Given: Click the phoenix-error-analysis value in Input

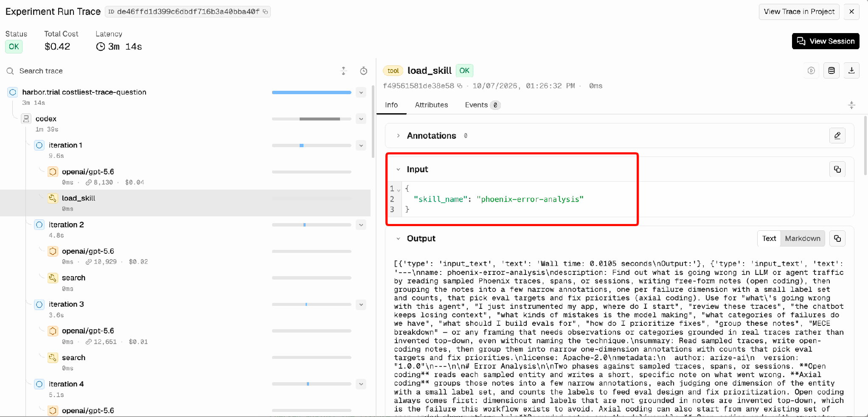Looking at the screenshot, I should tap(530, 199).
